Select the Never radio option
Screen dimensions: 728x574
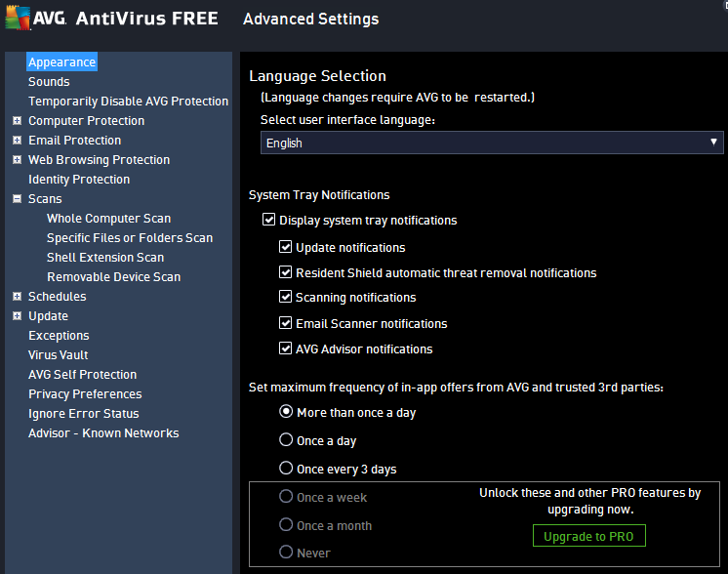pos(286,553)
